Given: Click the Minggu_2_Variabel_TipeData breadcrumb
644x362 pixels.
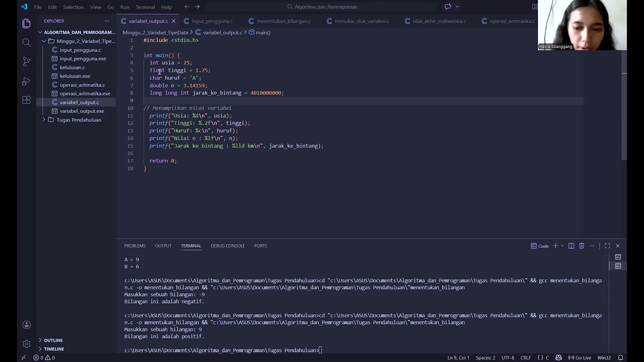Looking at the screenshot, I should pyautogui.click(x=155, y=33).
